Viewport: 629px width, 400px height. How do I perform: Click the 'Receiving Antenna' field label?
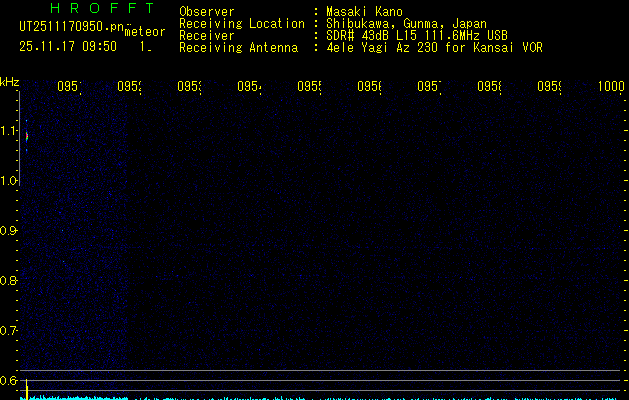click(x=239, y=48)
